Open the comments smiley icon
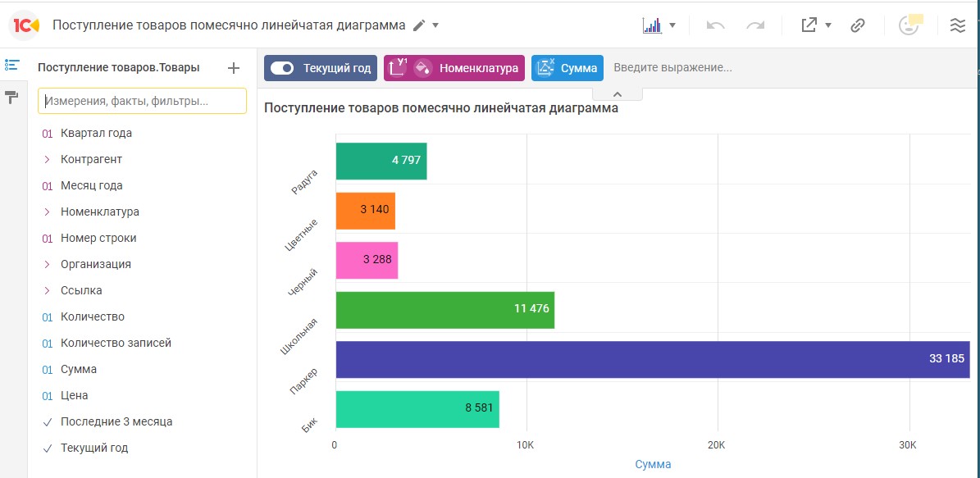980x478 pixels. (x=909, y=25)
